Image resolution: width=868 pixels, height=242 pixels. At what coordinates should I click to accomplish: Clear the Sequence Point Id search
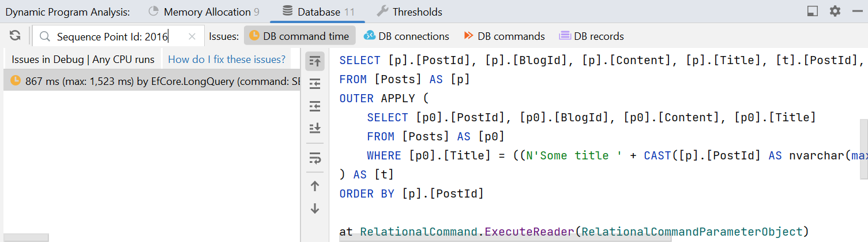coord(192,36)
